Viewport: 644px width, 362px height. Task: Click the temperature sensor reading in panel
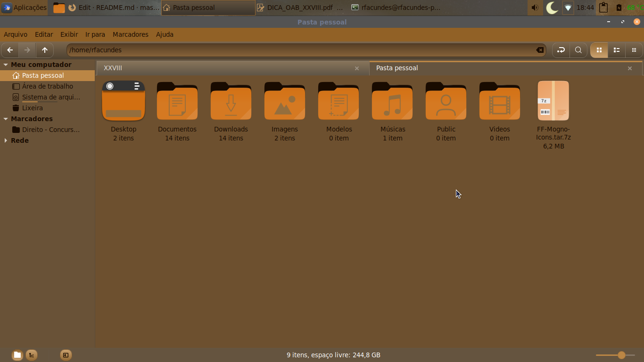point(635,8)
